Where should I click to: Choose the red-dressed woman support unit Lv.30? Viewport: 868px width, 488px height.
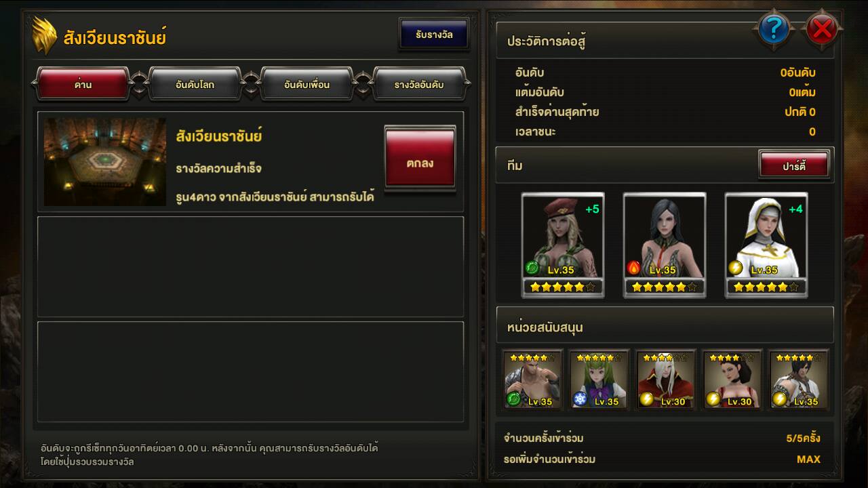tap(732, 380)
